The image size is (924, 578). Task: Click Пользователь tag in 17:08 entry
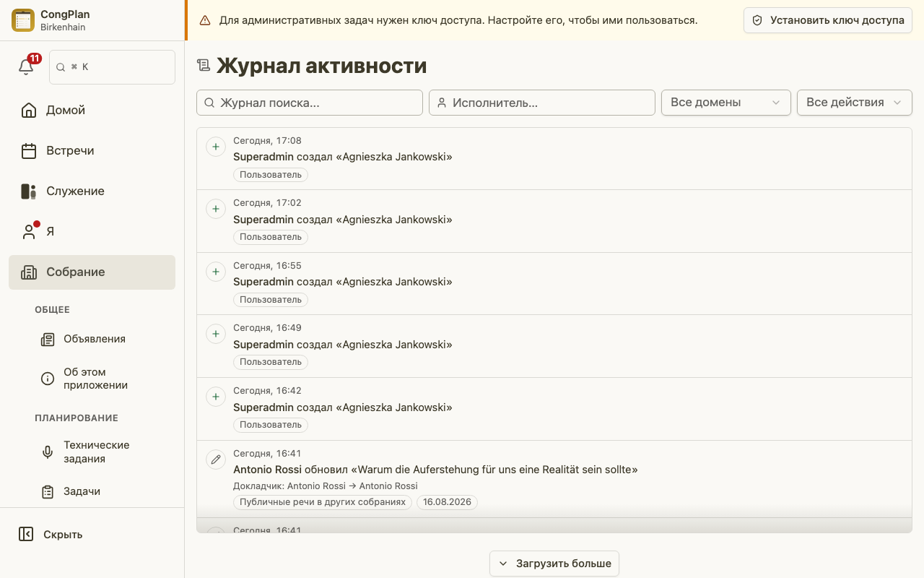point(271,175)
